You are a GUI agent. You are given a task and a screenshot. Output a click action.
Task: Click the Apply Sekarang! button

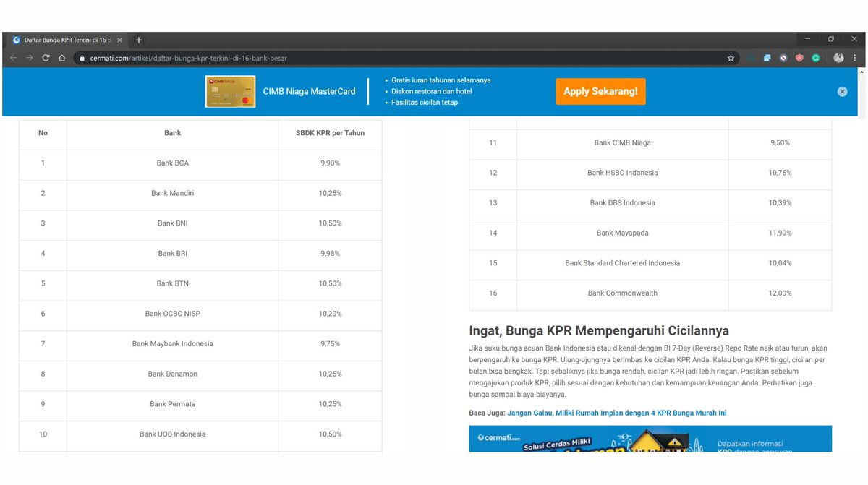(x=600, y=92)
